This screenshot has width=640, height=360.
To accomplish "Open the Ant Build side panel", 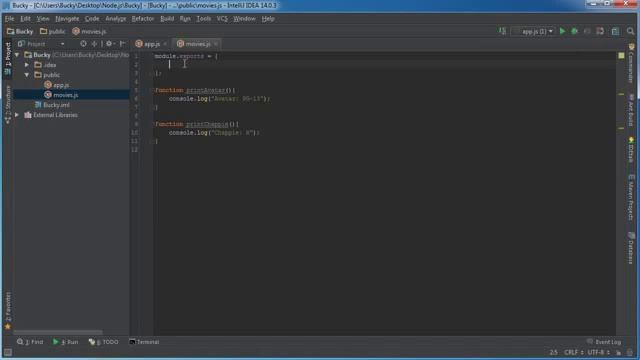I will 631,110.
